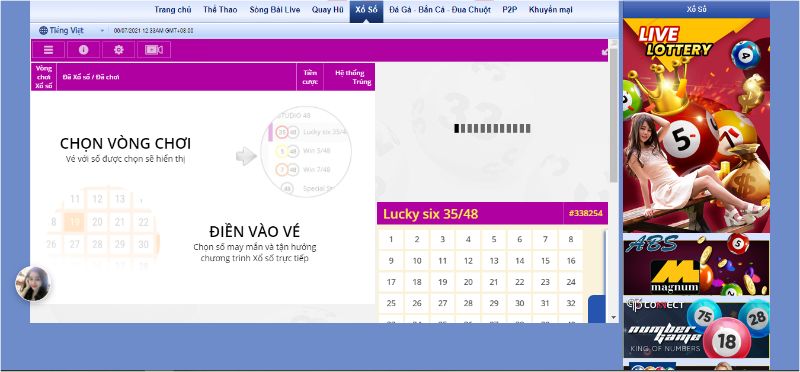The height and width of the screenshot is (372, 800).
Task: Switch to Sòng Bài Live tab
Action: [x=274, y=10]
